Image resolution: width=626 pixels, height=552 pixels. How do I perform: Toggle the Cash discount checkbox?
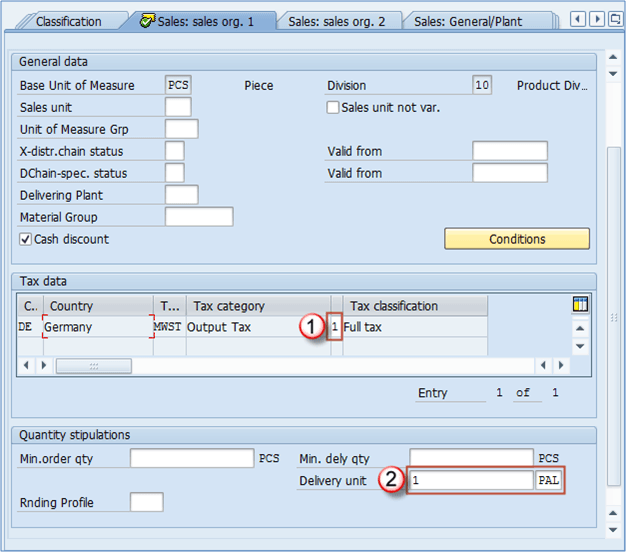point(26,240)
